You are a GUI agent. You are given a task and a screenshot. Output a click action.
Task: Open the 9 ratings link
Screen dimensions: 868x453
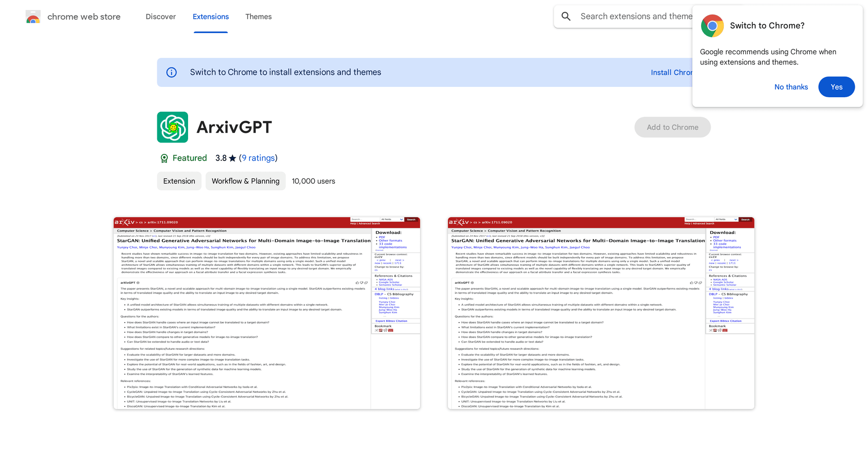point(258,158)
